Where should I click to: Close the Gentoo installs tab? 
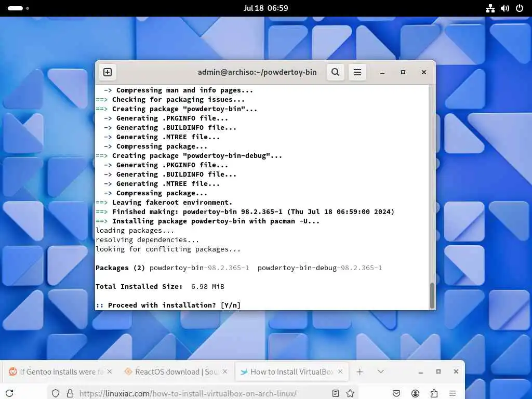pos(110,371)
